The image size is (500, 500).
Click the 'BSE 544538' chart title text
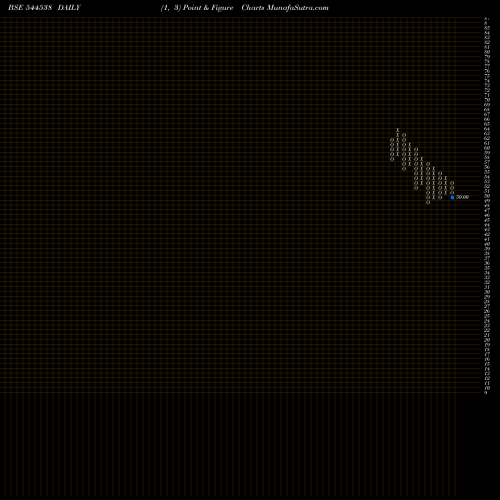[30, 8]
